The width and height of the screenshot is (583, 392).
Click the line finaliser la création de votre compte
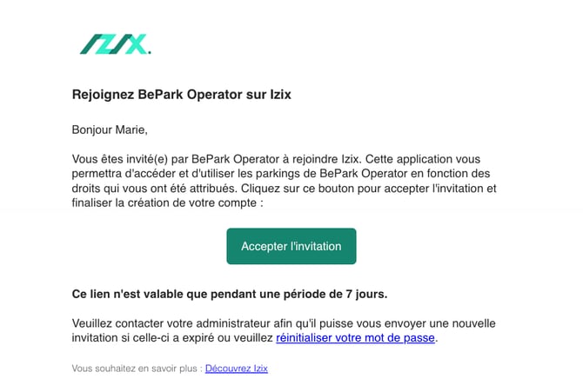167,203
